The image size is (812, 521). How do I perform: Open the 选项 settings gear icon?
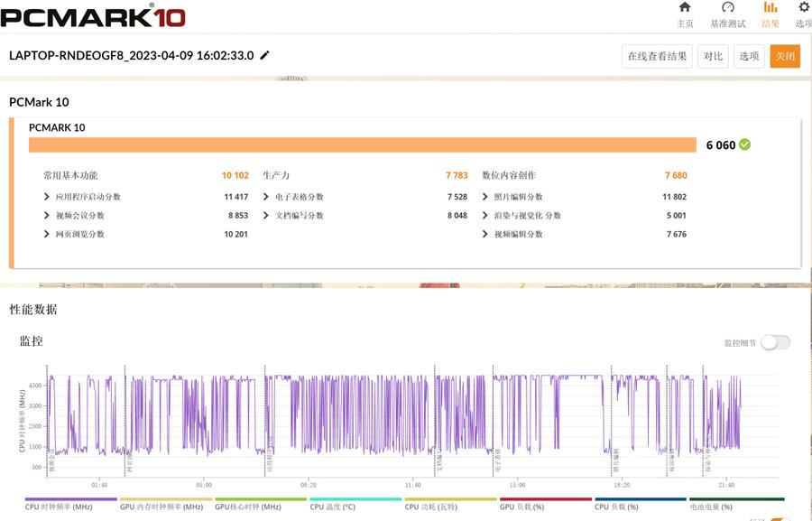pos(803,8)
